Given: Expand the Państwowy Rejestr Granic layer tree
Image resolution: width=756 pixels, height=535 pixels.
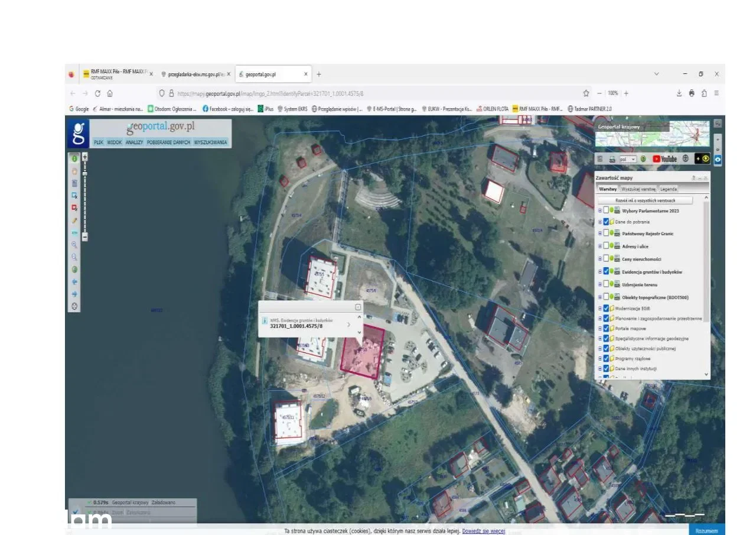Looking at the screenshot, I should coord(600,234).
